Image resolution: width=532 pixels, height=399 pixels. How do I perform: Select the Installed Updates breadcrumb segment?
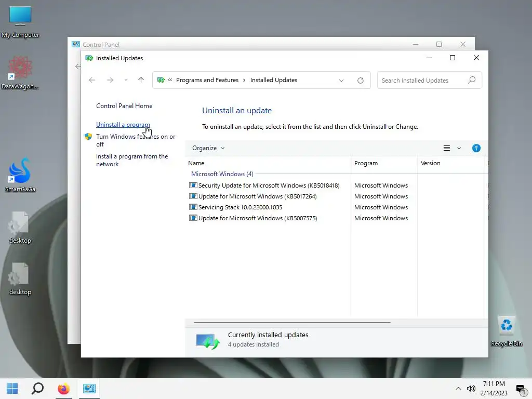coord(274,80)
